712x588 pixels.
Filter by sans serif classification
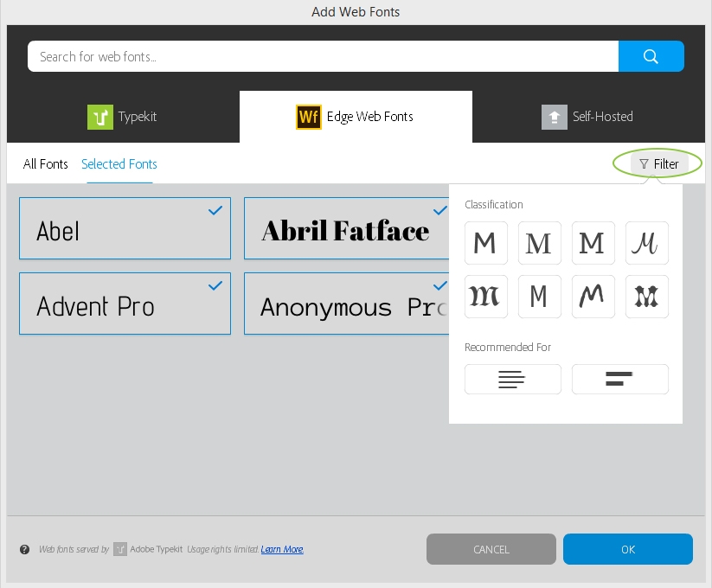click(x=486, y=243)
